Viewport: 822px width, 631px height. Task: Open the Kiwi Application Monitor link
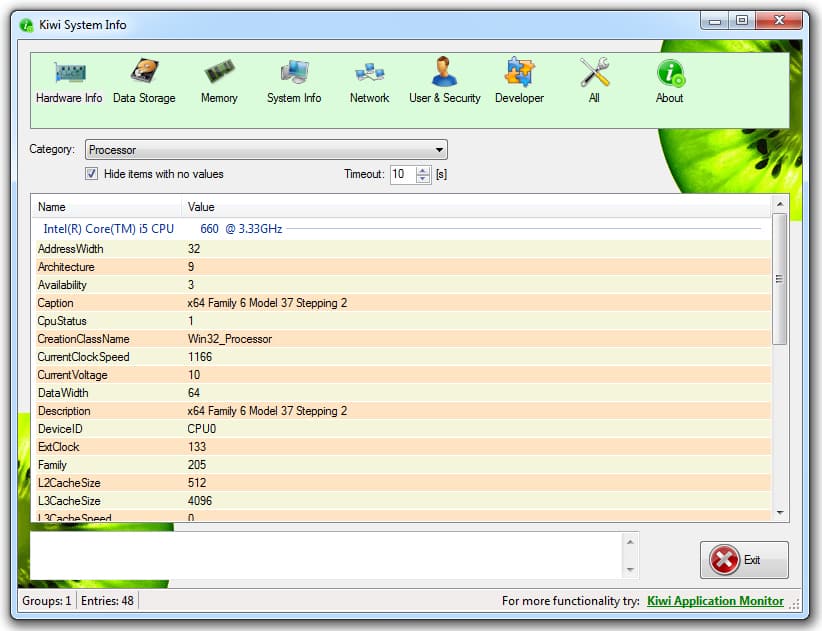(x=715, y=601)
